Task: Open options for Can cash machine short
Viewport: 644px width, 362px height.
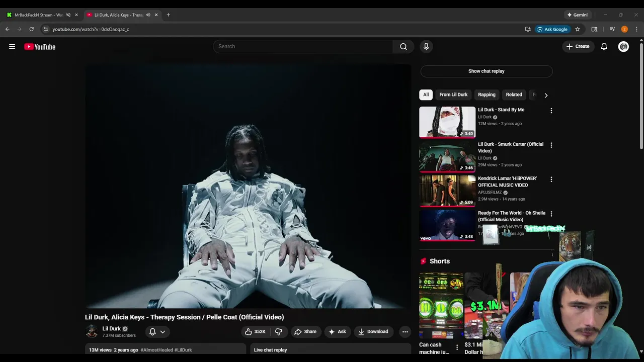Action: [x=457, y=347]
